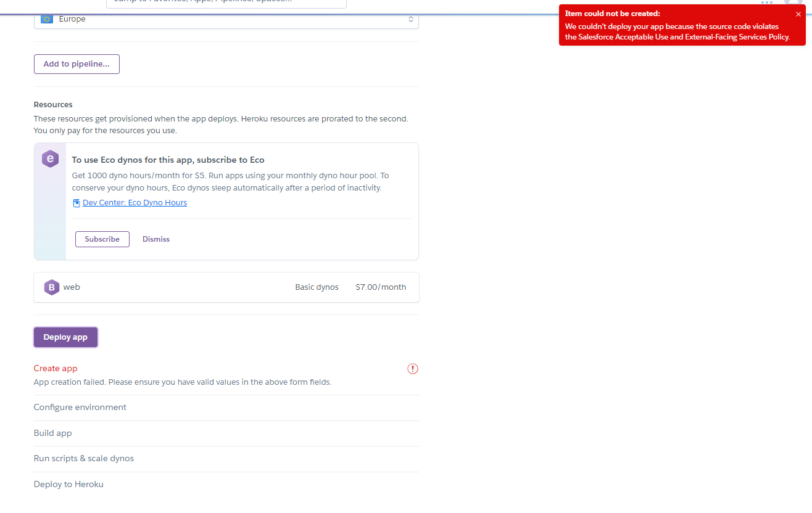Click the purple Eco hexagon icon
The image size is (812, 513).
49,158
